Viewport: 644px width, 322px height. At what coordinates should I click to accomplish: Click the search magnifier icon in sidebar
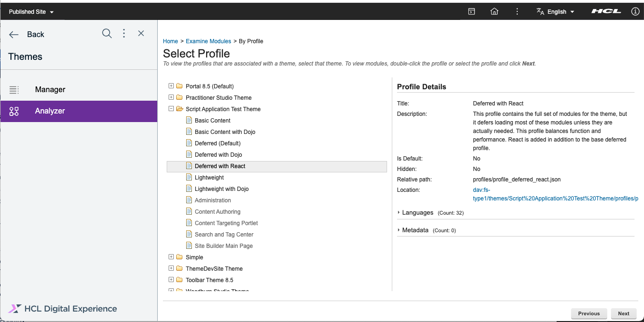[107, 33]
